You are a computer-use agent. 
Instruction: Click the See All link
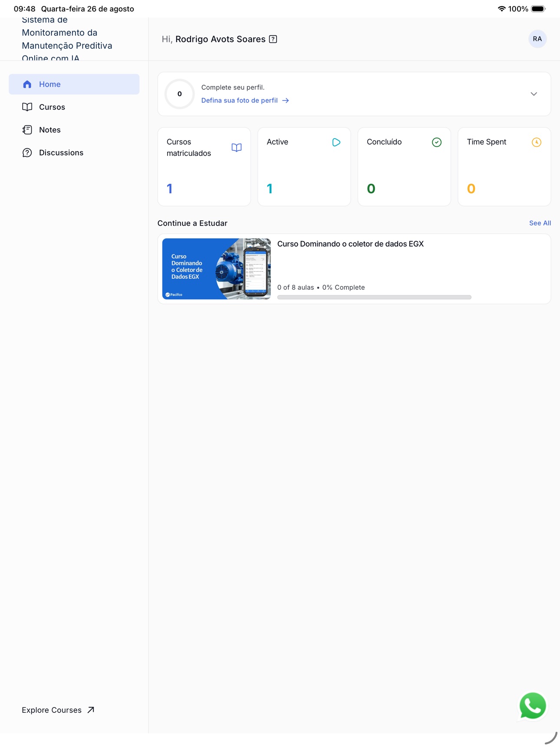coord(540,223)
